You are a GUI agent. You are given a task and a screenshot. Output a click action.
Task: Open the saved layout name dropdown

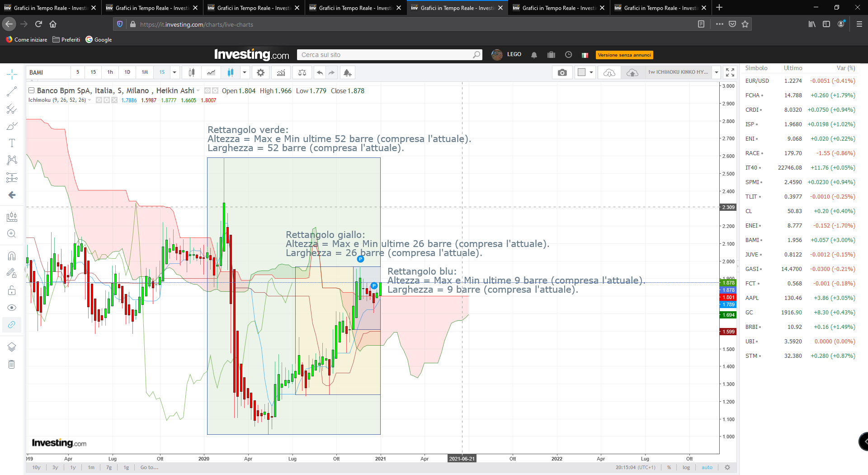tap(716, 72)
